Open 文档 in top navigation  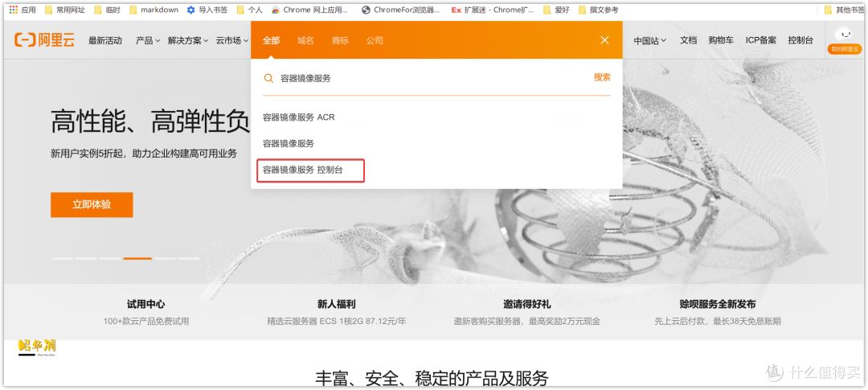688,40
